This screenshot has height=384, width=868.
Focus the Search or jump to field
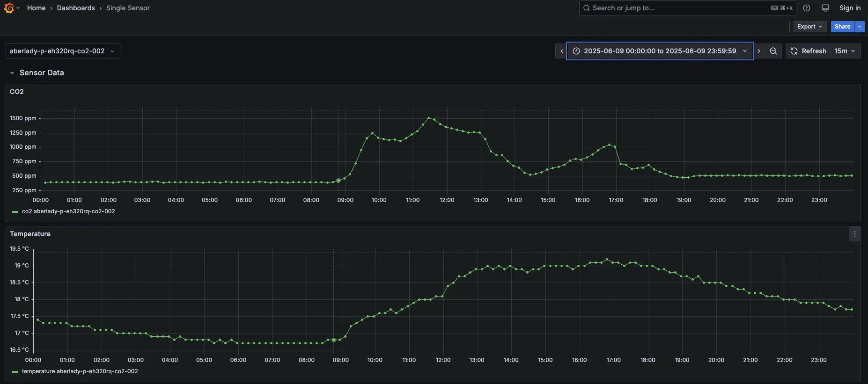pos(688,8)
